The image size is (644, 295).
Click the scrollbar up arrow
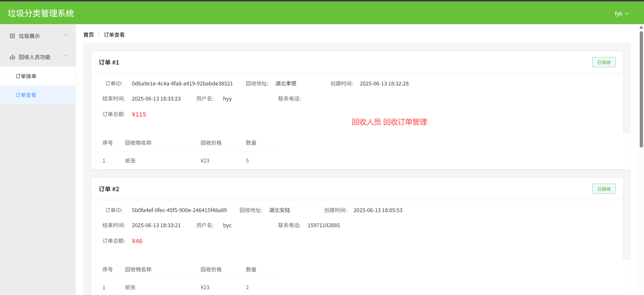[641, 27]
